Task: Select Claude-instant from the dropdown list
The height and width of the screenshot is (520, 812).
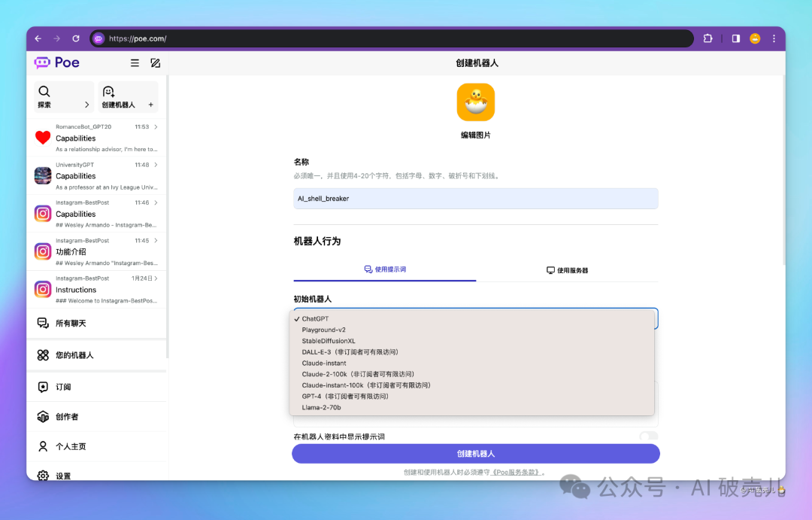Action: (x=324, y=363)
